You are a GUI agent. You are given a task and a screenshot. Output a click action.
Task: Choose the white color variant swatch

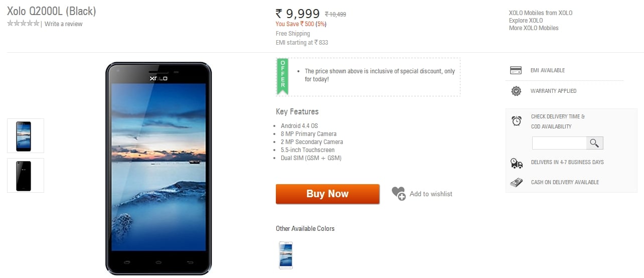[285, 255]
